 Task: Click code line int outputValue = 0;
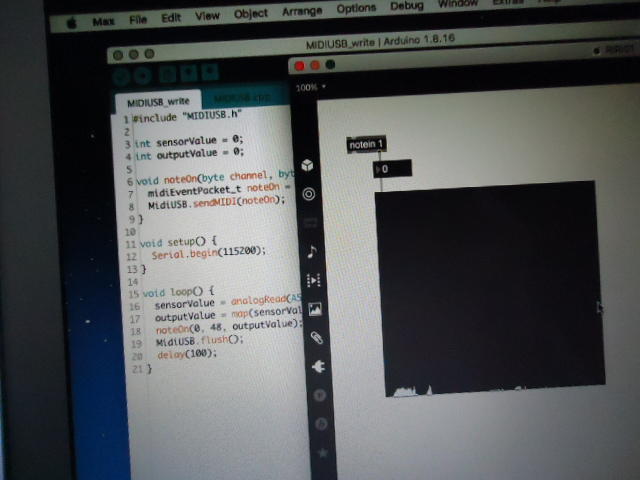pos(190,155)
